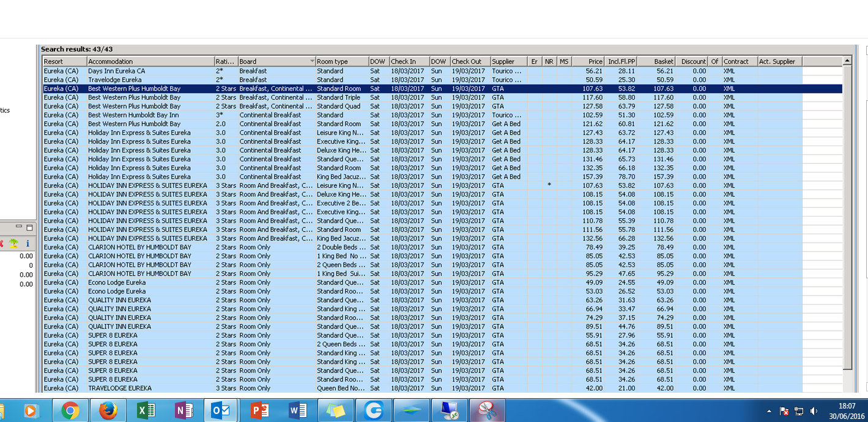Open Sticky Notes from the taskbar

[x=335, y=410]
